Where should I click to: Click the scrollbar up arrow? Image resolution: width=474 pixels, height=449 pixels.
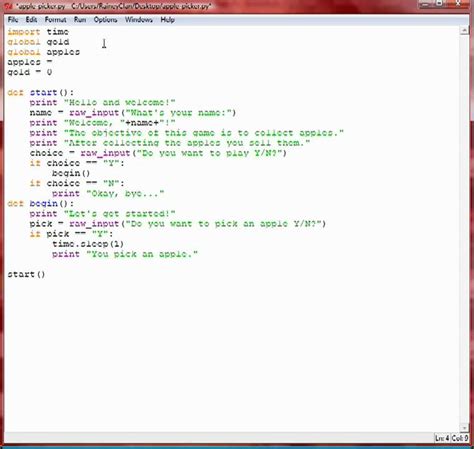click(x=464, y=31)
